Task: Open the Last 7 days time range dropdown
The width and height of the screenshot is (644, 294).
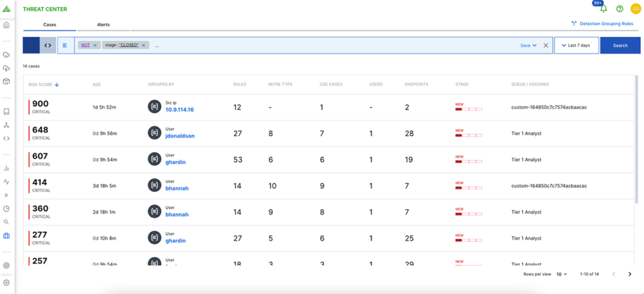Action: (575, 45)
